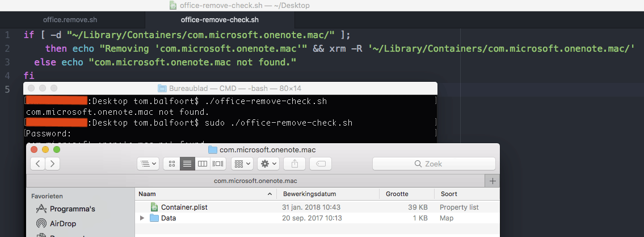Switch to the office.remove.sh tab
The image size is (644, 237).
click(x=70, y=20)
